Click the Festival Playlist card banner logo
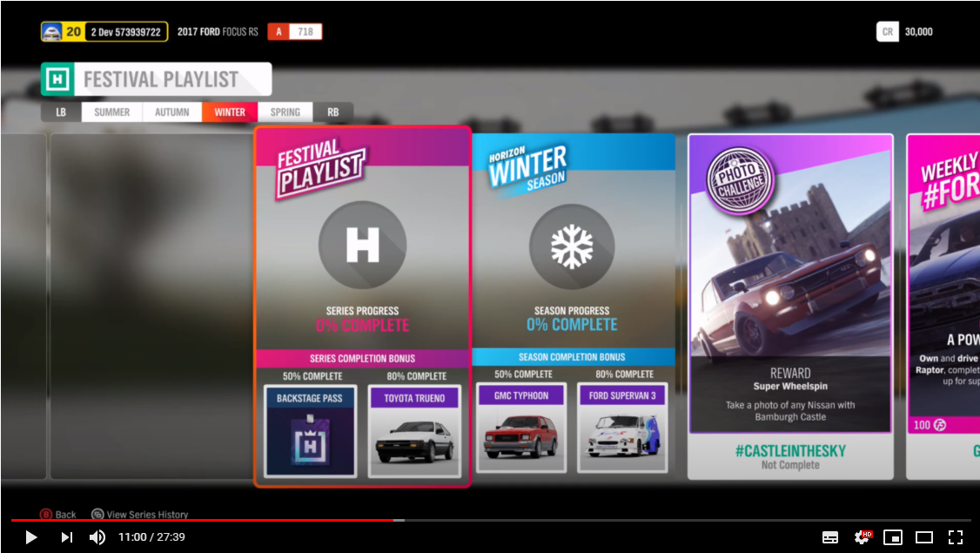The width and height of the screenshot is (980, 553). (x=320, y=168)
